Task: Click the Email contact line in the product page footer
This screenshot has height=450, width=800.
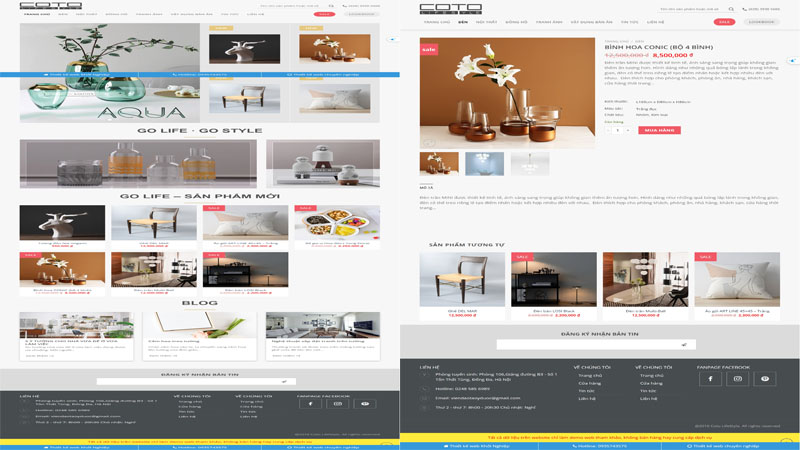Action: pos(478,398)
